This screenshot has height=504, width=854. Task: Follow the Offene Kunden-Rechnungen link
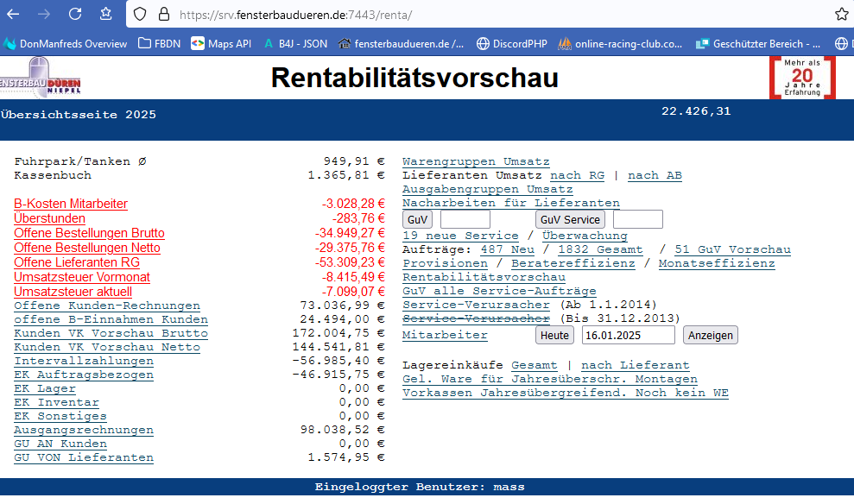107,306
